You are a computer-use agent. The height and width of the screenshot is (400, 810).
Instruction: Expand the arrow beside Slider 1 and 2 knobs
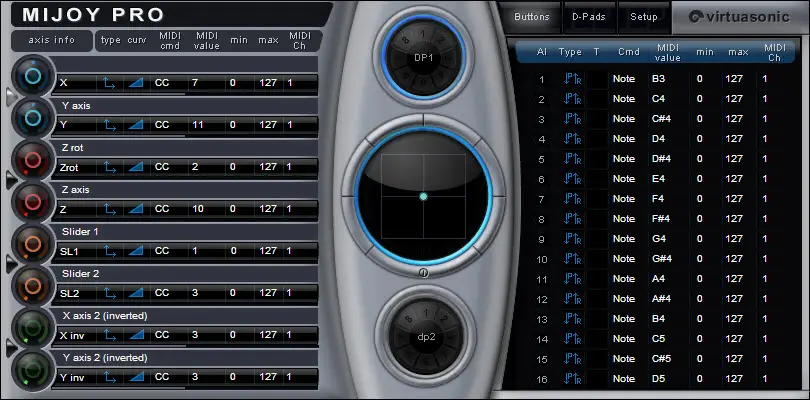(11, 264)
